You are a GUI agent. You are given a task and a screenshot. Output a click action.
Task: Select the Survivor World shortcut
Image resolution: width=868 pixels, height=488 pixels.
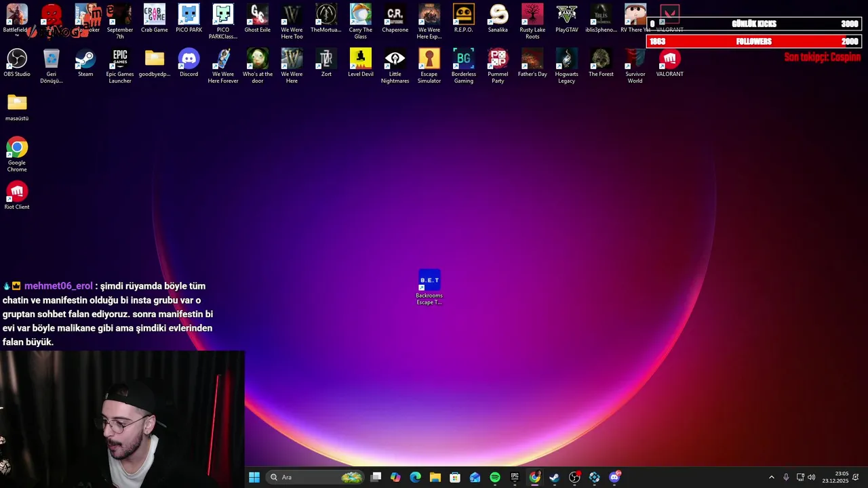[635, 66]
